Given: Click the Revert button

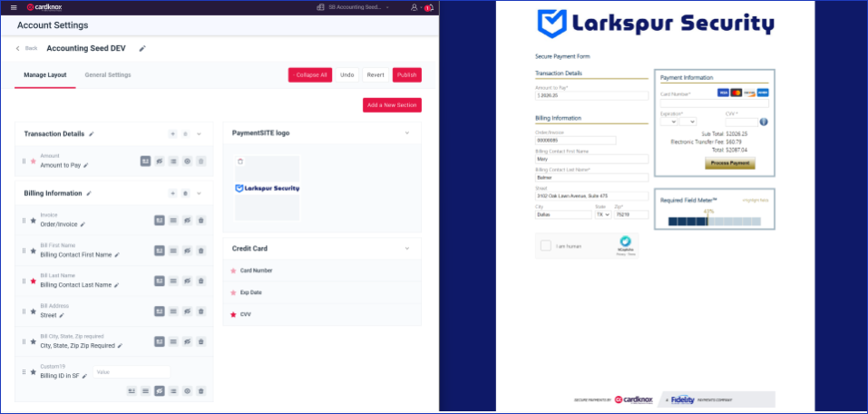Looking at the screenshot, I should click(375, 74).
